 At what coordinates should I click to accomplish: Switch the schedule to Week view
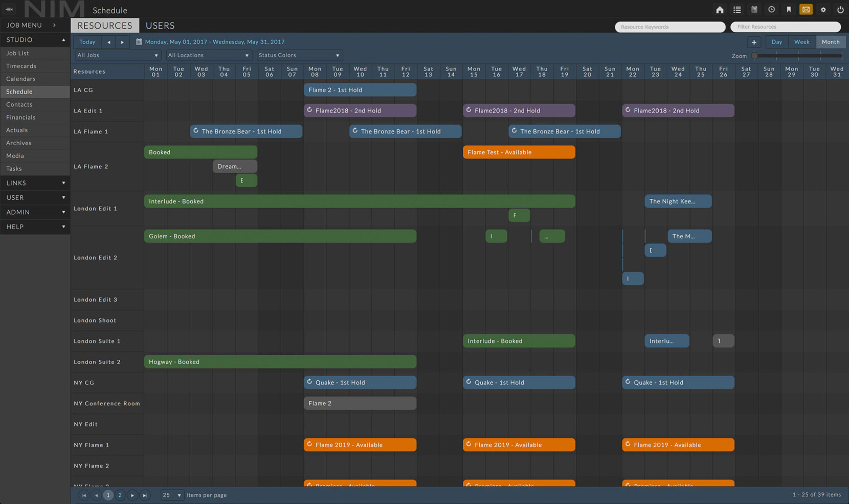tap(801, 41)
